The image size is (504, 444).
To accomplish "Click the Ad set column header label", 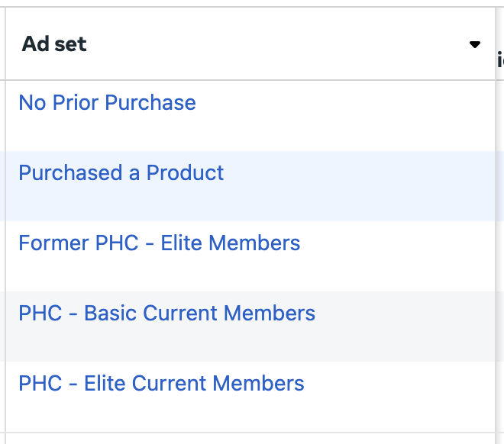I will click(x=54, y=44).
